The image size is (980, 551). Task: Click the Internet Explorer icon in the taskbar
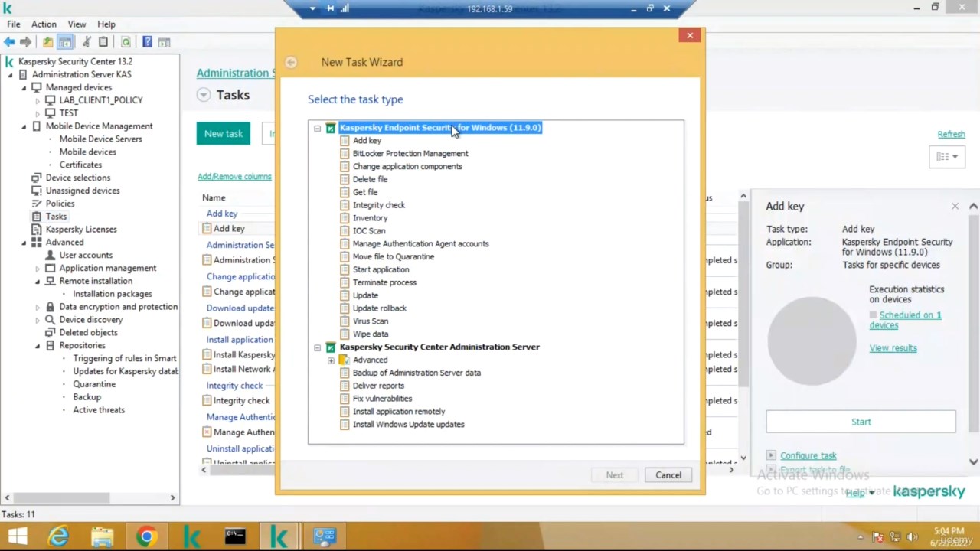58,536
